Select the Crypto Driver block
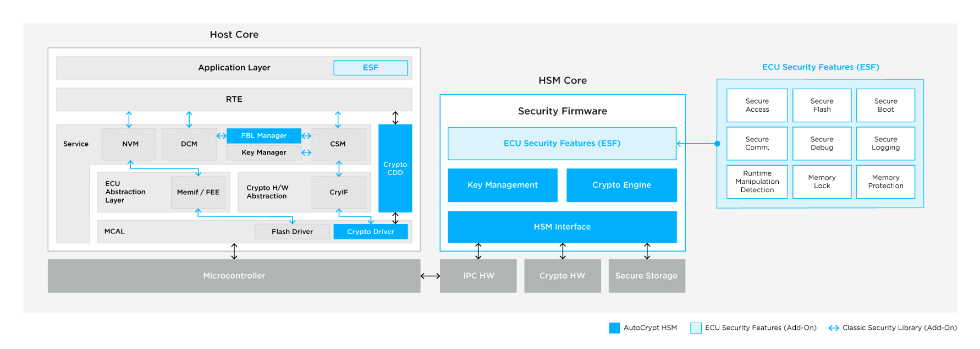The width and height of the screenshot is (980, 349). 371,232
